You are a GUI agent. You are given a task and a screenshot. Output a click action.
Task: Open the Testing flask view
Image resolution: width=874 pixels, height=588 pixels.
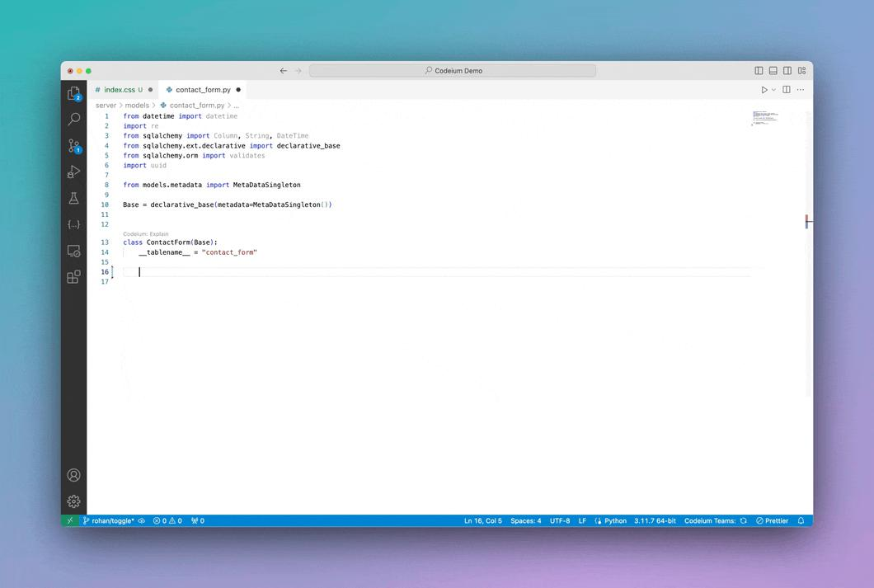73,198
